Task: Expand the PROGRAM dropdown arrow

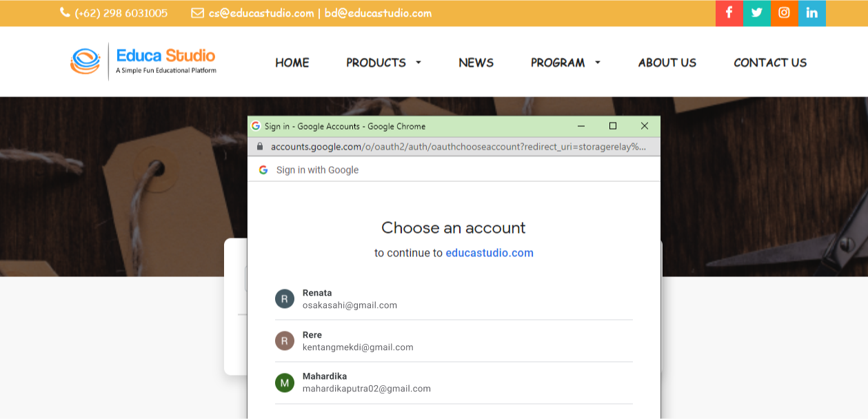Action: (x=598, y=63)
